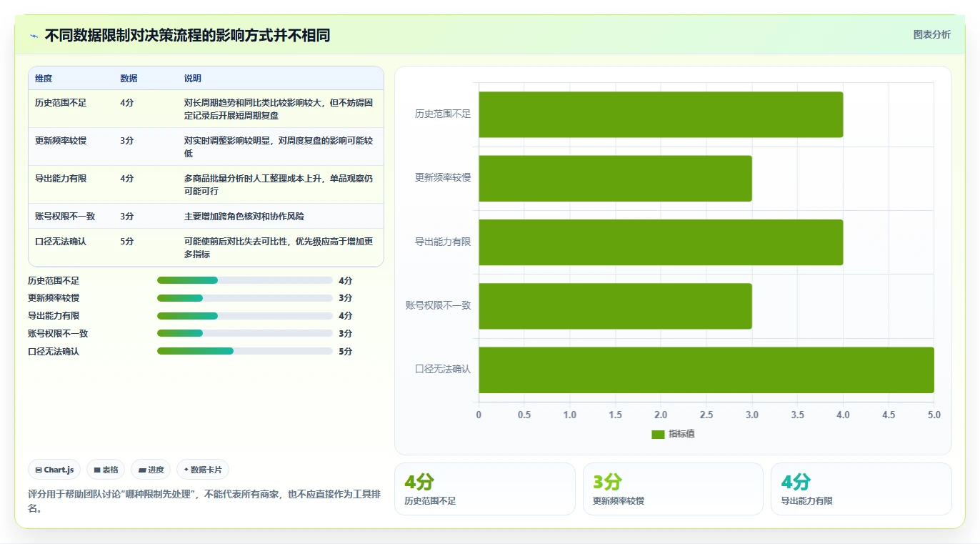Screen dimensions: 980x544
Task: Click the progress bar for 导出能力有限
Action: (x=245, y=316)
